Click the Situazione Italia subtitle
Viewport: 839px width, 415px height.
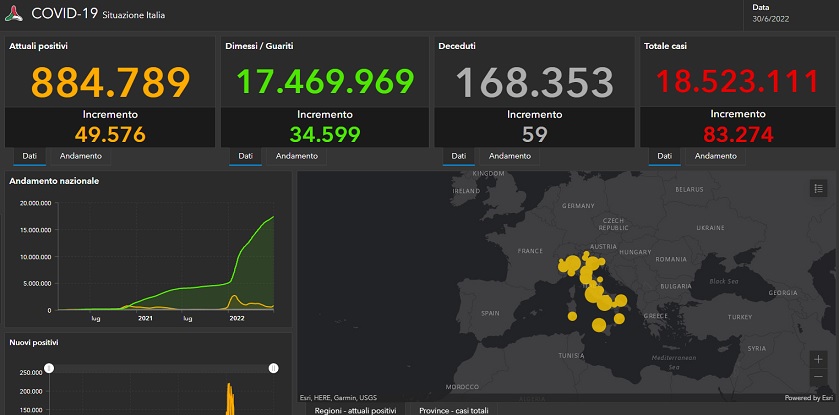click(133, 15)
